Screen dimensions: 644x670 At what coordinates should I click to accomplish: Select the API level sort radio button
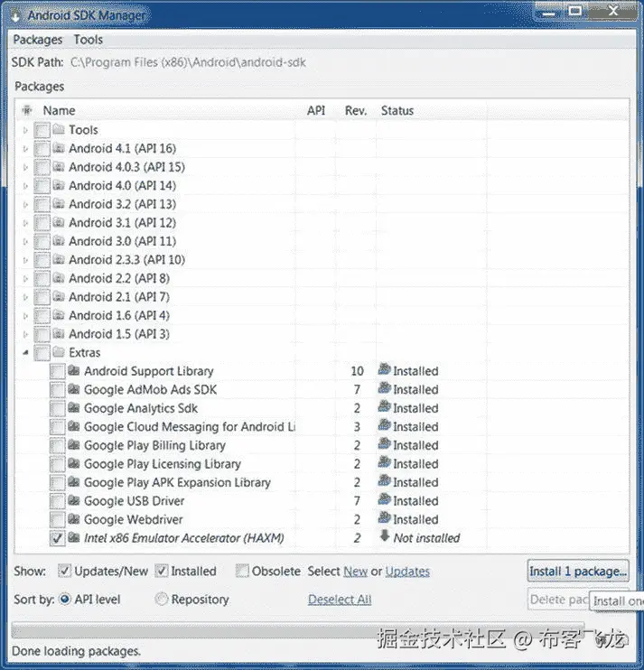(x=64, y=599)
